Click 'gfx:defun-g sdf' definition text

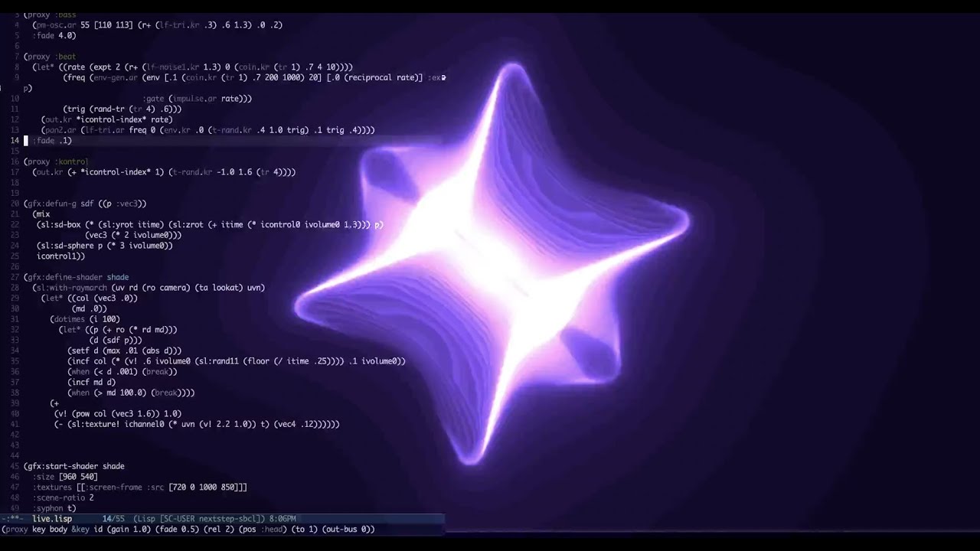click(60, 204)
